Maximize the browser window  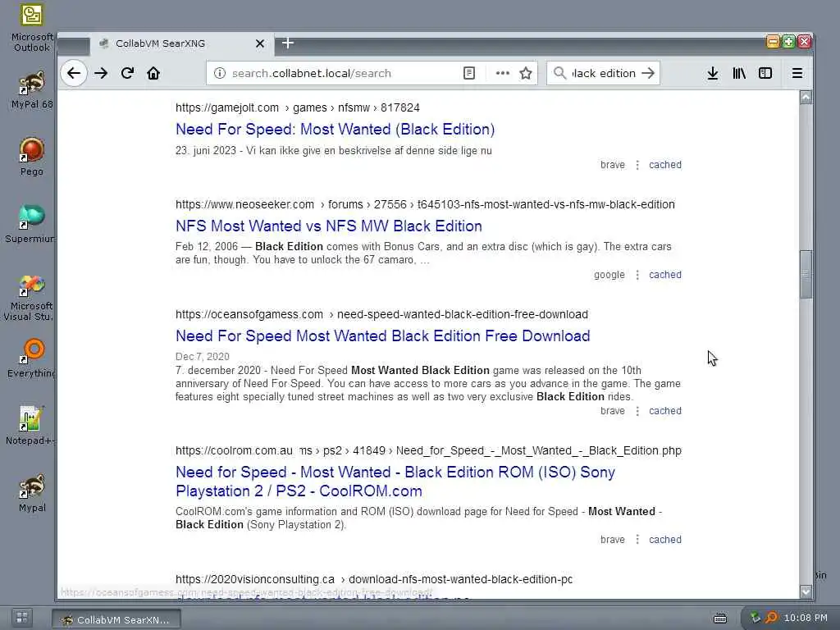(788, 41)
